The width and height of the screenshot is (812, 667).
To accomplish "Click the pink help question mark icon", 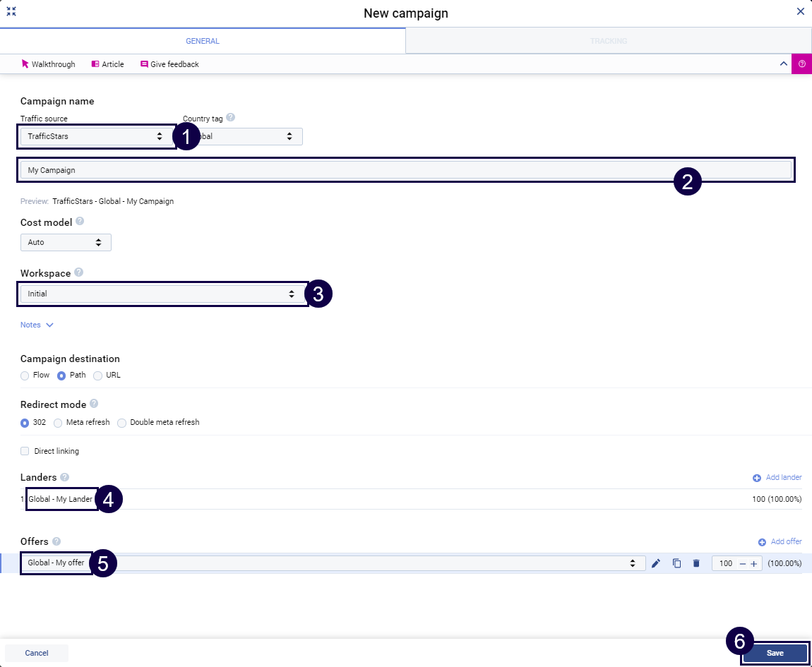I will (x=801, y=64).
